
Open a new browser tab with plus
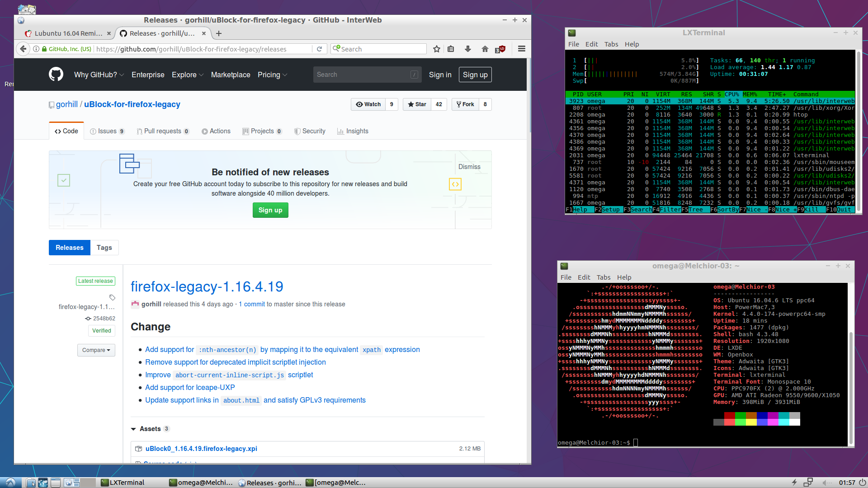[x=219, y=33]
